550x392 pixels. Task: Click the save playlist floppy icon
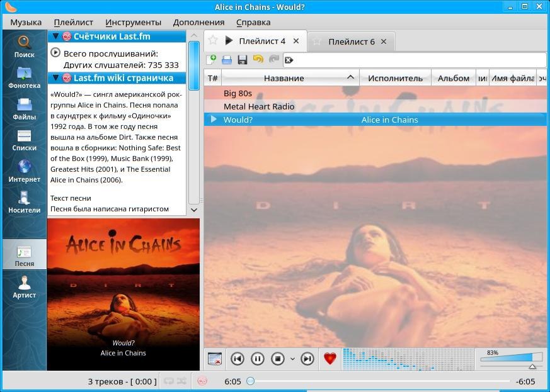click(x=243, y=60)
